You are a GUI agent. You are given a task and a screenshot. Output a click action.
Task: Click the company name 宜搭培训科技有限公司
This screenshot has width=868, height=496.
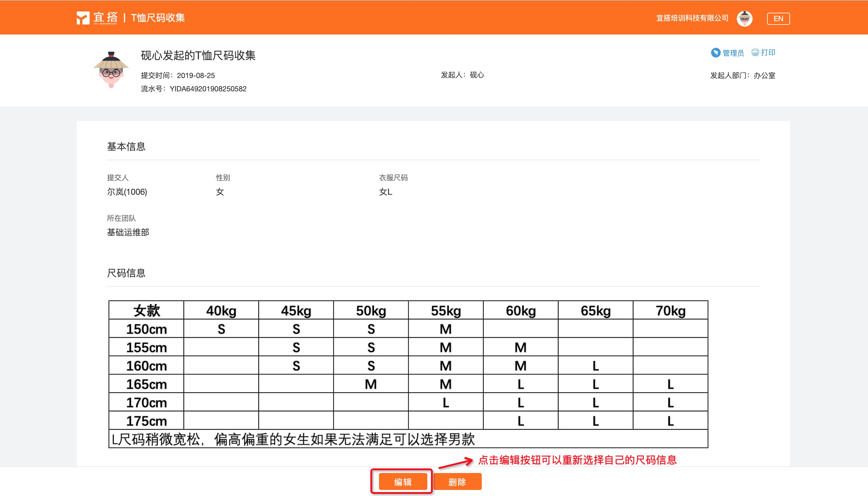pos(692,18)
